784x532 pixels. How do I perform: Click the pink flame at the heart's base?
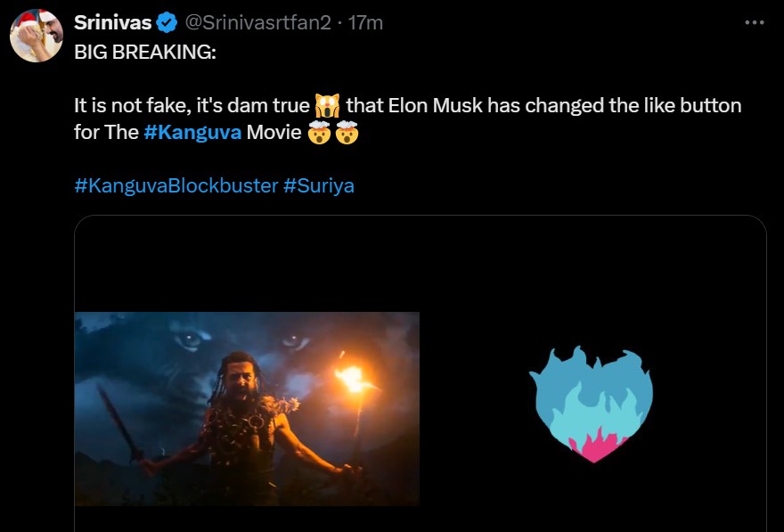coord(592,445)
